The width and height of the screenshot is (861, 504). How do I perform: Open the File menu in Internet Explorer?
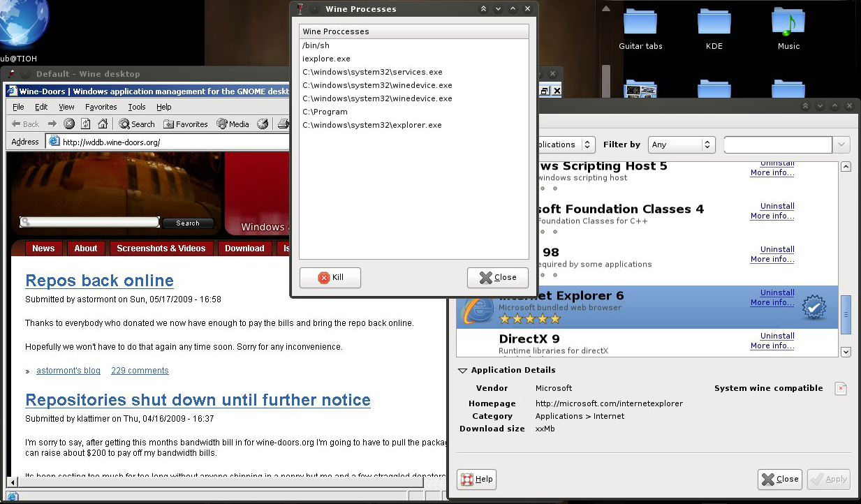point(18,107)
